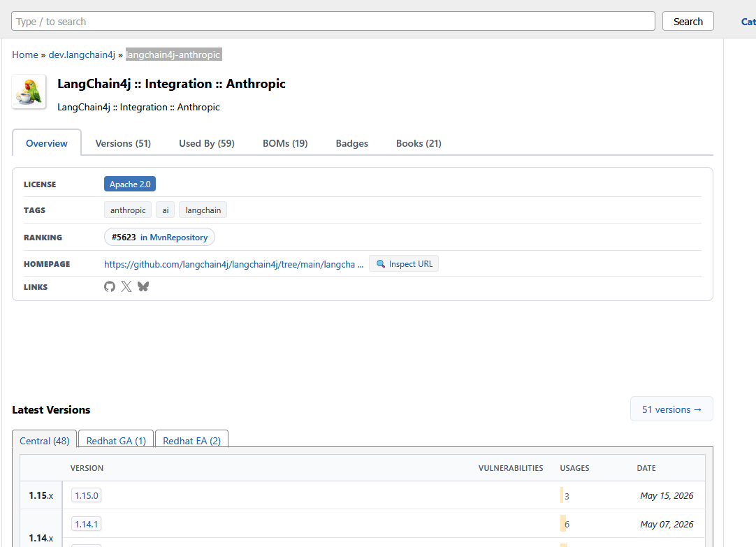756x547 pixels.
Task: Open the BOMs (19) tab
Action: coord(285,143)
